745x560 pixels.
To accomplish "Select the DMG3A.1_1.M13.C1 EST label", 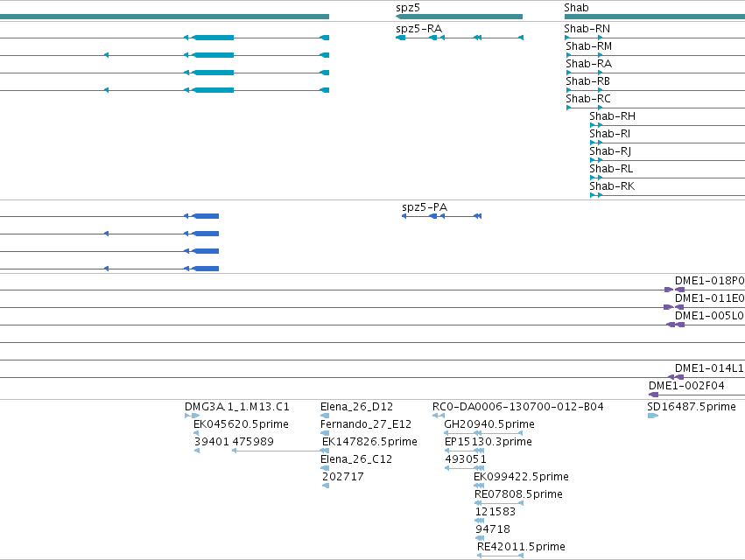I will (x=237, y=407).
